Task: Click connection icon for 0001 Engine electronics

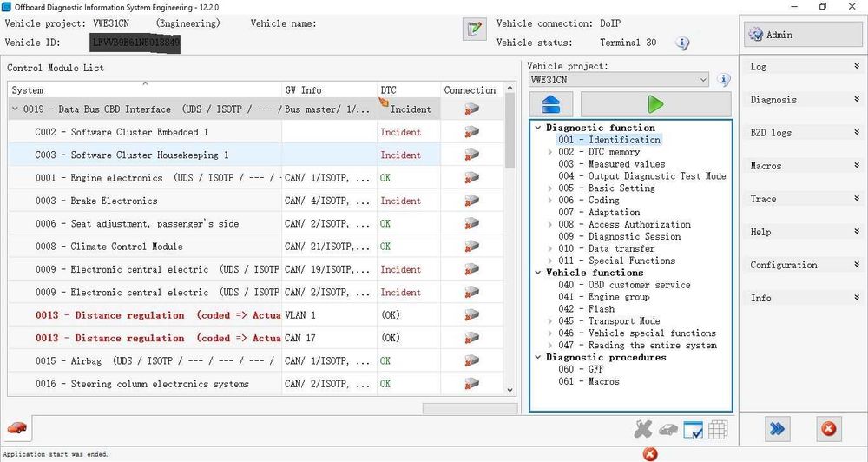Action: [x=471, y=178]
